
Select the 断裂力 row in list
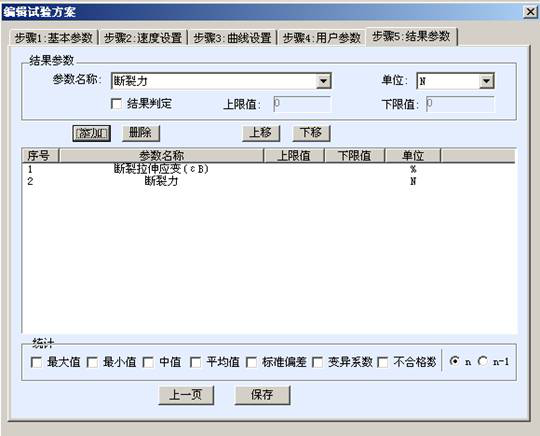tap(269, 181)
